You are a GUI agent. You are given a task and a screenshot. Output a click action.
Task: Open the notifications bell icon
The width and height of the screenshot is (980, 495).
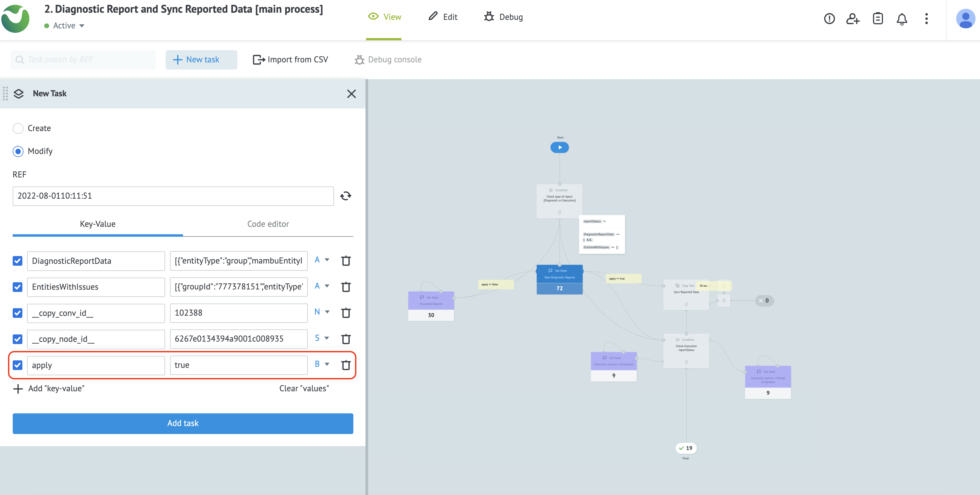902,19
